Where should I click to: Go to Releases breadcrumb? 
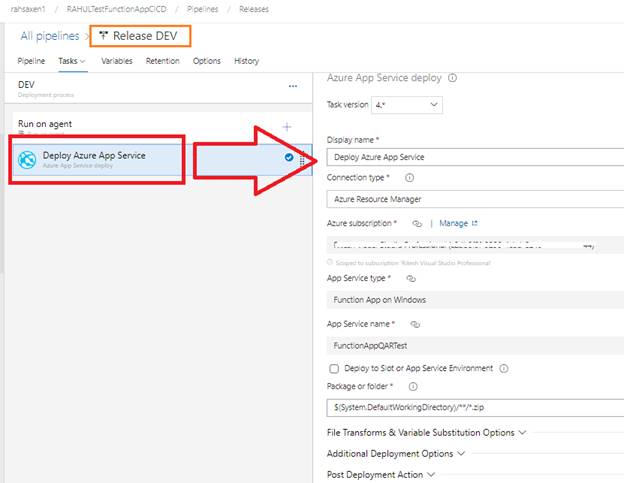(x=254, y=9)
